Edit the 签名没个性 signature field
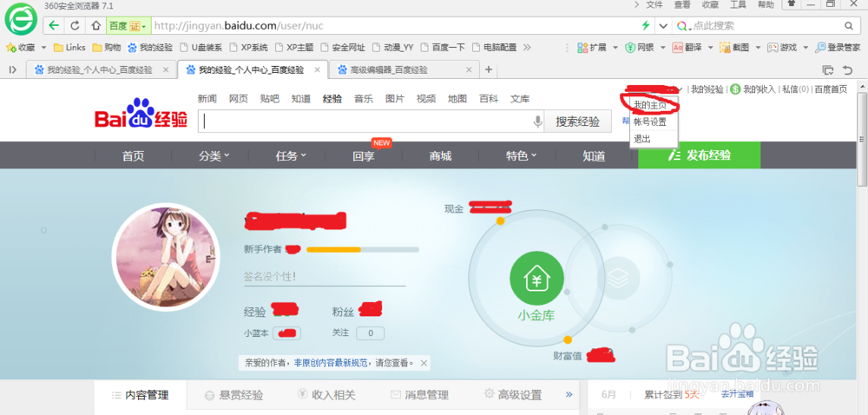The width and height of the screenshot is (868, 415). tap(325, 276)
